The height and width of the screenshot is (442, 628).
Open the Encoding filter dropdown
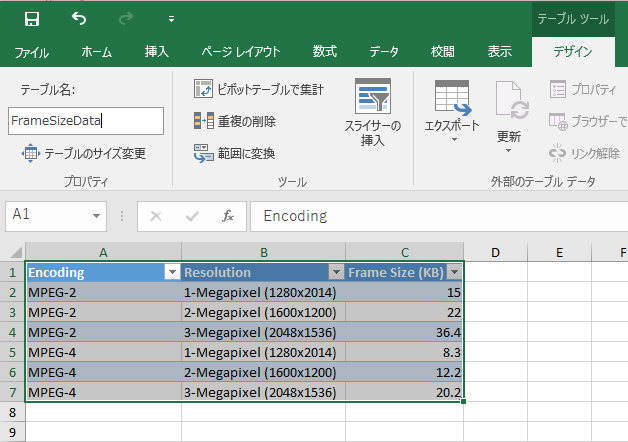[172, 272]
